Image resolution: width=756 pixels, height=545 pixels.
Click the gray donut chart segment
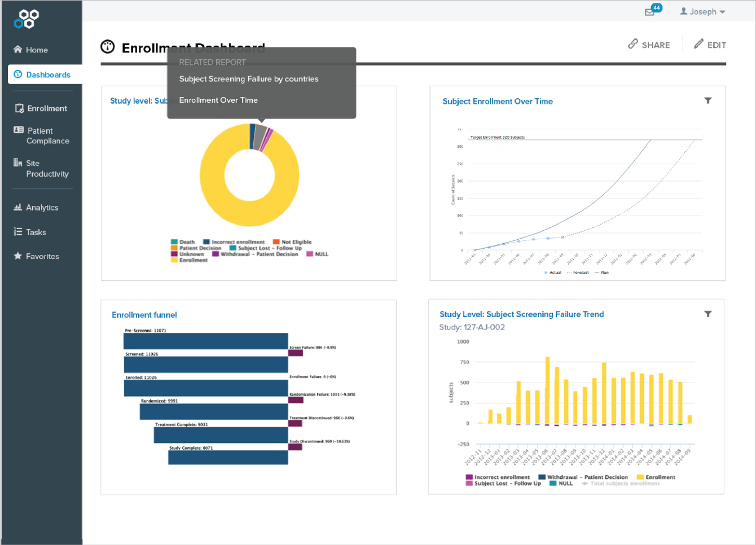pyautogui.click(x=260, y=137)
